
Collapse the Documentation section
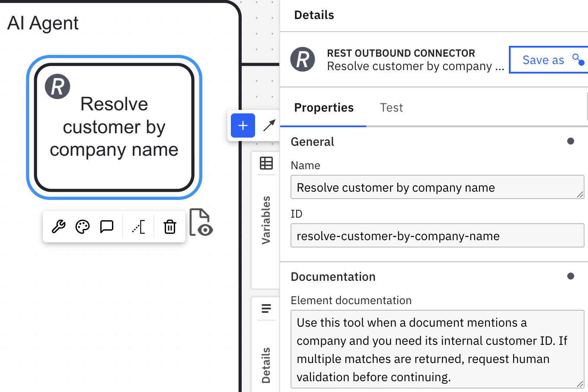point(434,276)
